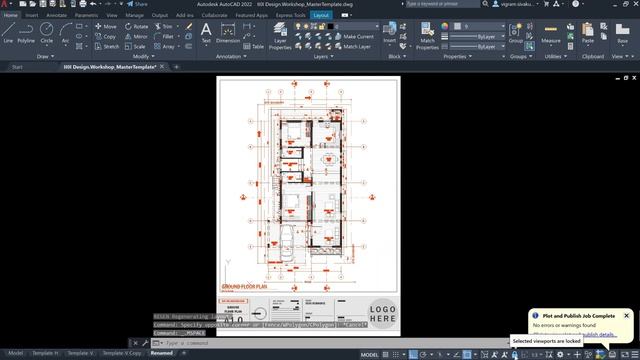Toggle object snap in status bar

(x=467, y=355)
